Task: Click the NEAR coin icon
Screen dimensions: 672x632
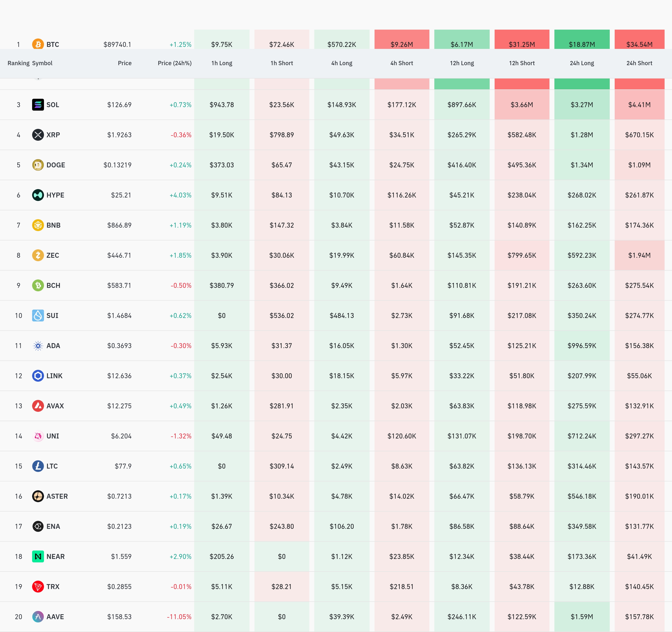Action: tap(38, 556)
